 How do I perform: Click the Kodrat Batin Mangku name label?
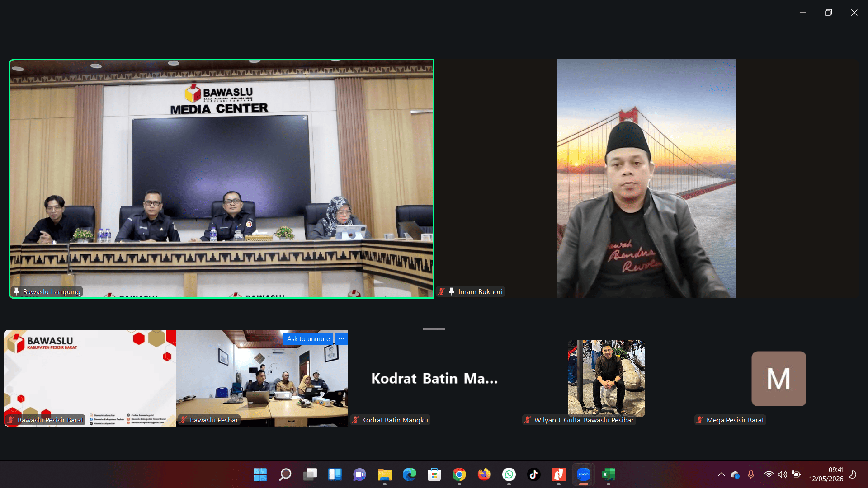(x=395, y=420)
